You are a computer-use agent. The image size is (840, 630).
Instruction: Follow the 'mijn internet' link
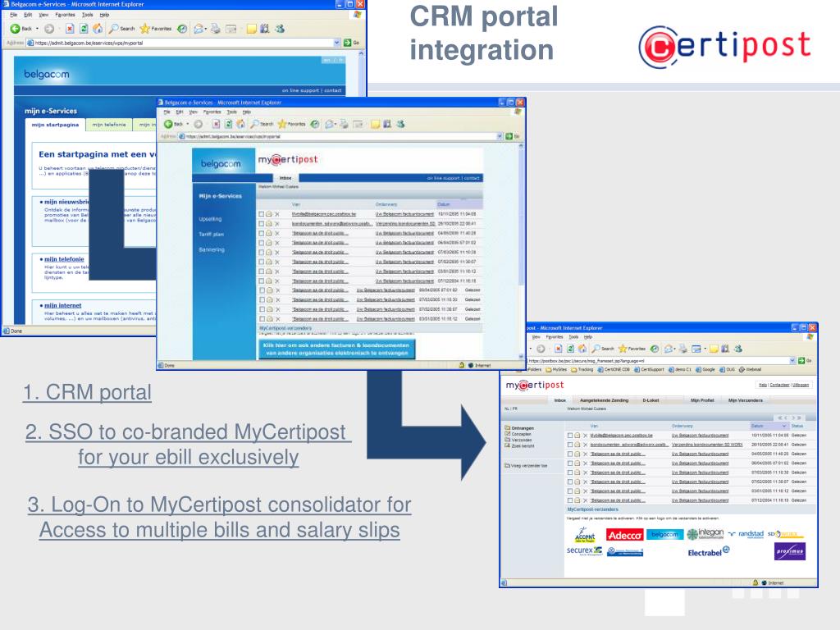point(62,305)
